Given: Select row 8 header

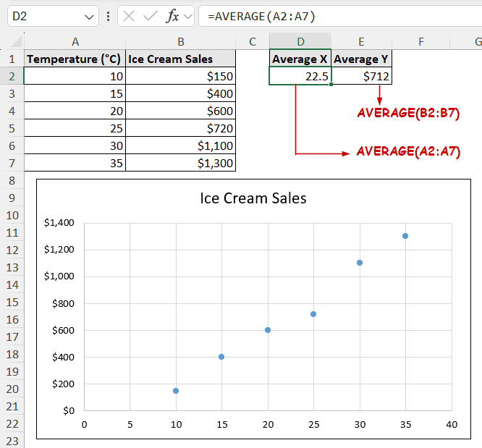Looking at the screenshot, I should [x=12, y=180].
